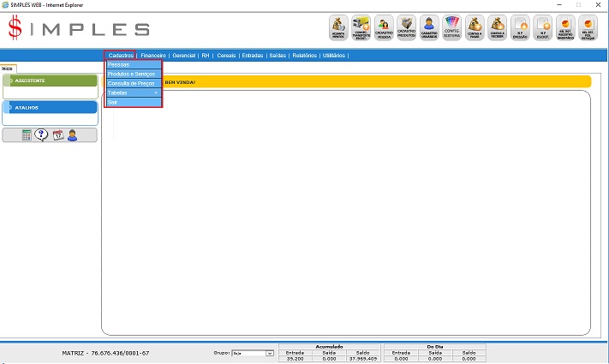Click Consulta de Preços menu item
Viewport: 609px width, 364px height.
[133, 83]
